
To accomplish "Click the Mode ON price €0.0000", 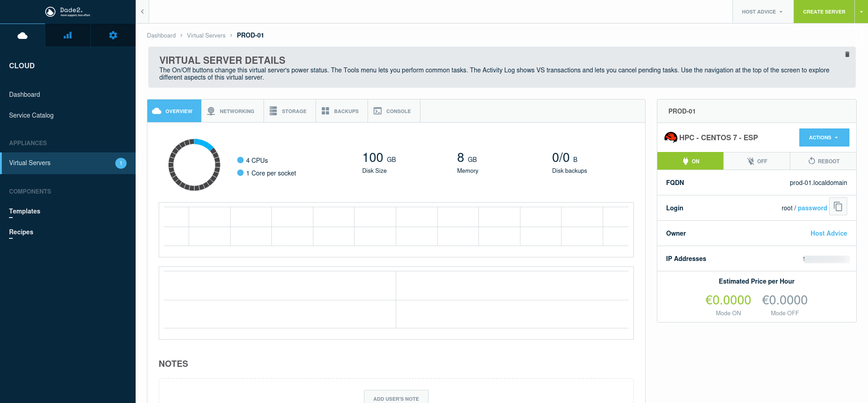I will coord(728,300).
